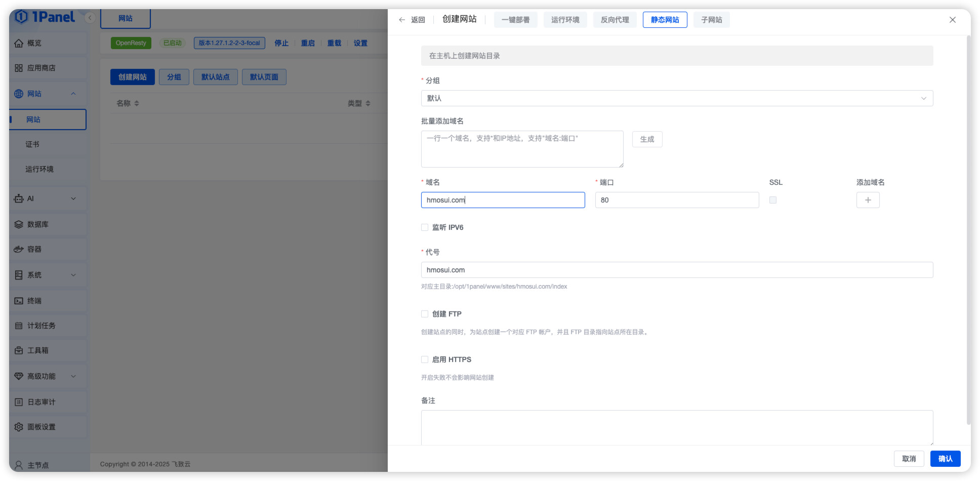This screenshot has height=481, width=980.
Task: Open the 分组 dropdown showing 默认
Action: (x=676, y=98)
